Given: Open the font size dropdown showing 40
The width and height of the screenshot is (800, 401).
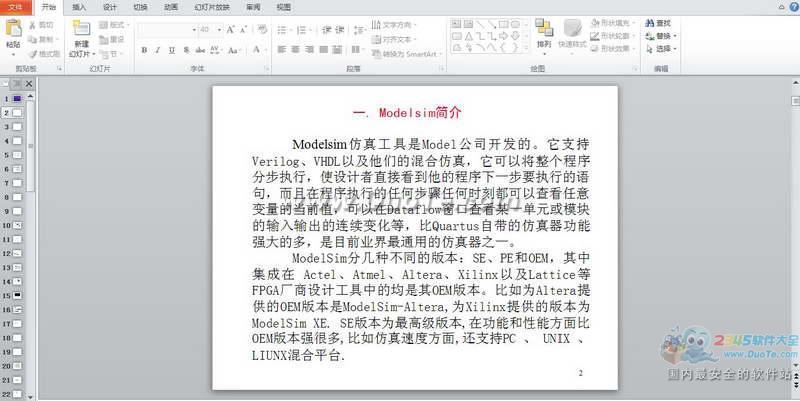Looking at the screenshot, I should pyautogui.click(x=210, y=30).
